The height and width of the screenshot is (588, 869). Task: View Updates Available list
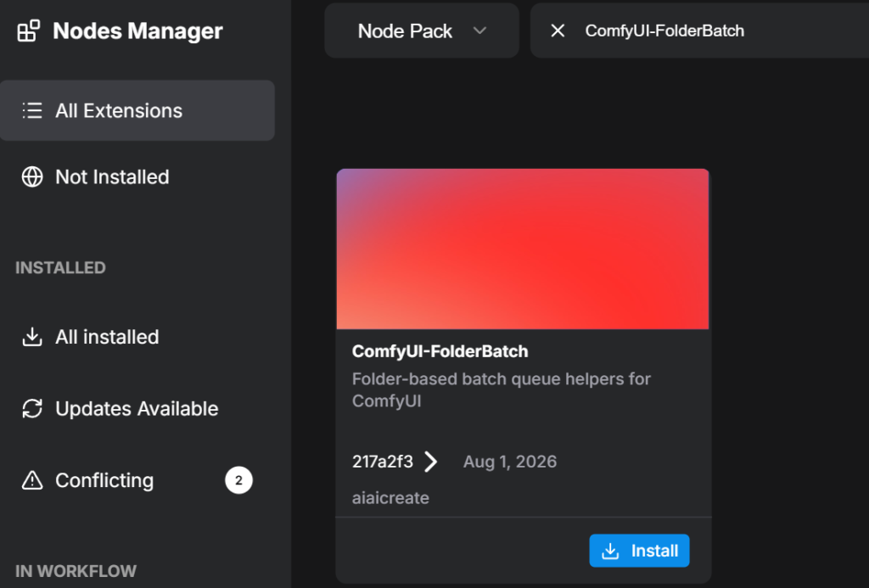pyautogui.click(x=137, y=408)
